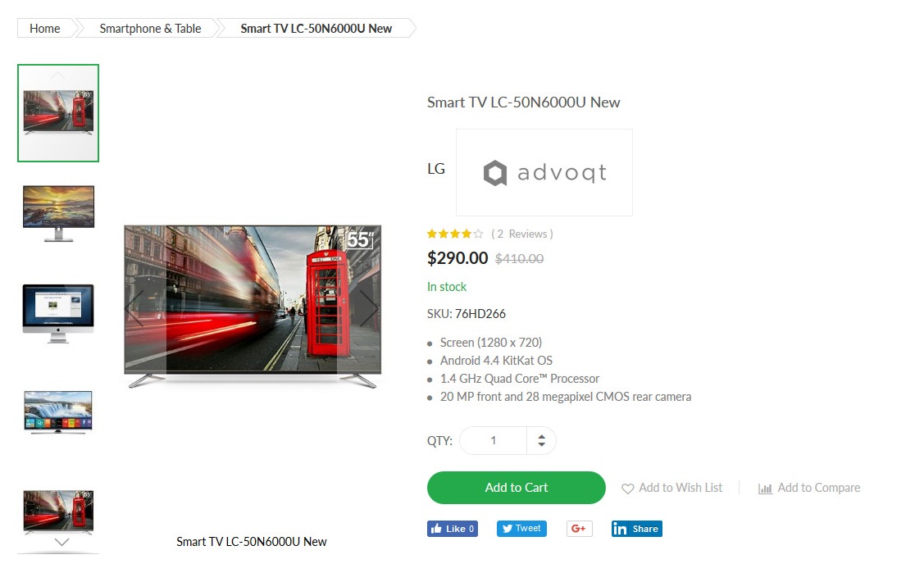This screenshot has width=924, height=573.
Task: Click the Facebook Like thumbs-up button
Action: [x=452, y=529]
